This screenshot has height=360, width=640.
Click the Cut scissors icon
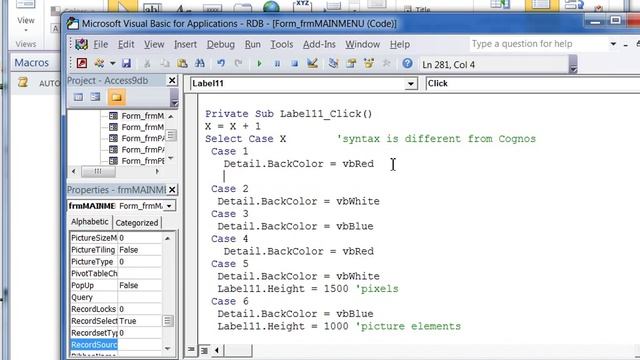(147, 63)
